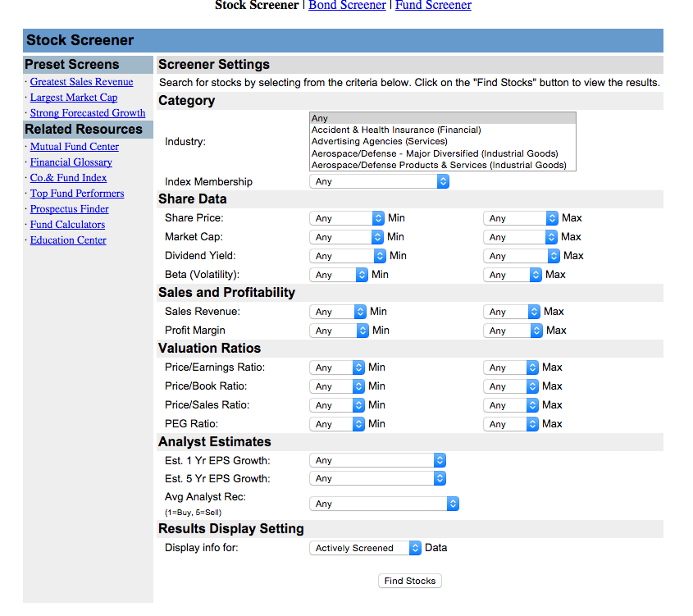Open Beta (Volatility) Max dropdown
The height and width of the screenshot is (616, 693).
(513, 275)
